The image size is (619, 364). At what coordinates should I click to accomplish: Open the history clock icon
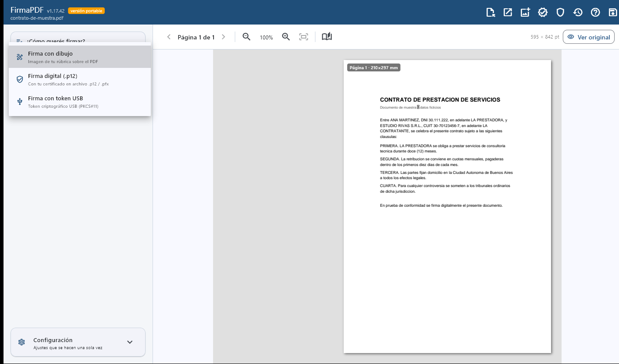click(578, 12)
